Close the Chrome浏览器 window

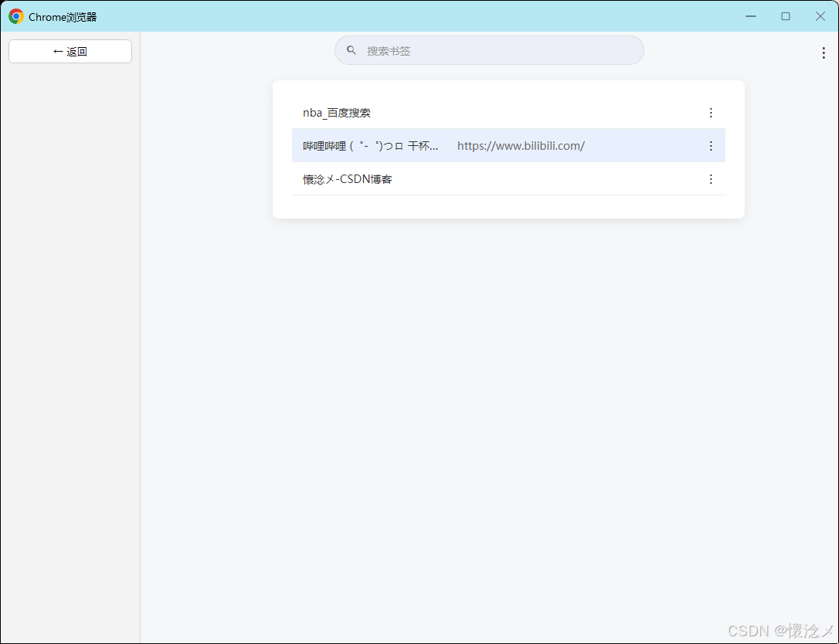pyautogui.click(x=820, y=16)
